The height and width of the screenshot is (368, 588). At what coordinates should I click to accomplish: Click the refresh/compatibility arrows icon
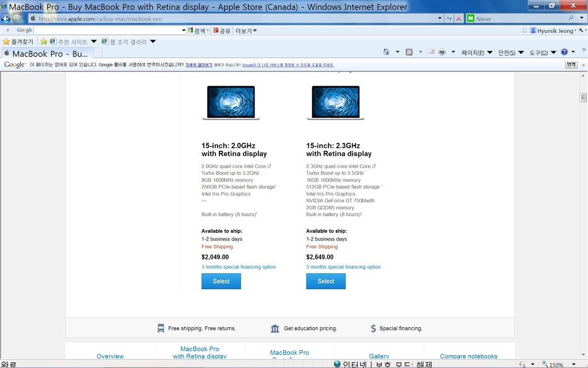(x=449, y=18)
